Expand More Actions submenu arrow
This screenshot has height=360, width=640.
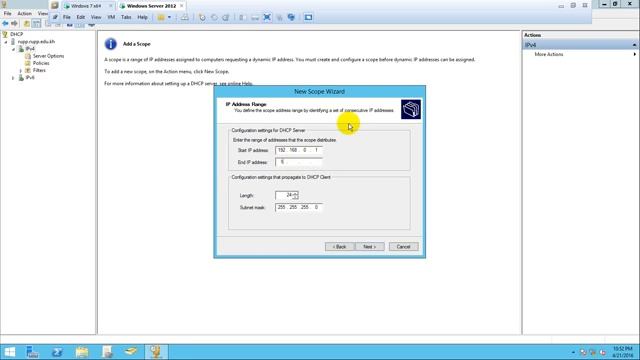pyautogui.click(x=634, y=54)
